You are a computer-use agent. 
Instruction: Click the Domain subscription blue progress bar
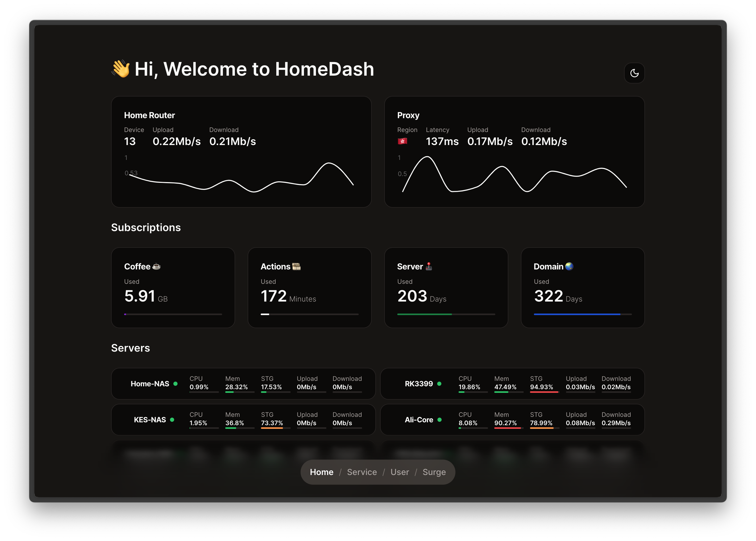(x=577, y=314)
